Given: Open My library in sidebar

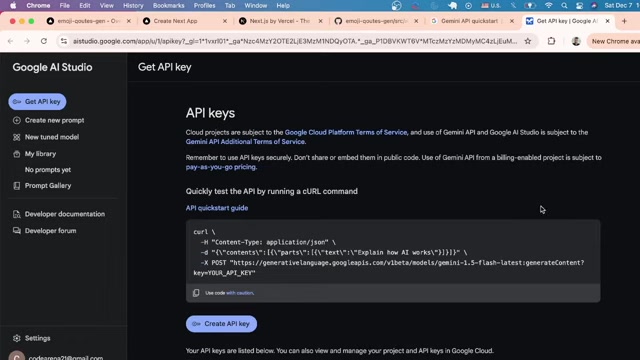Looking at the screenshot, I should [x=34, y=154].
